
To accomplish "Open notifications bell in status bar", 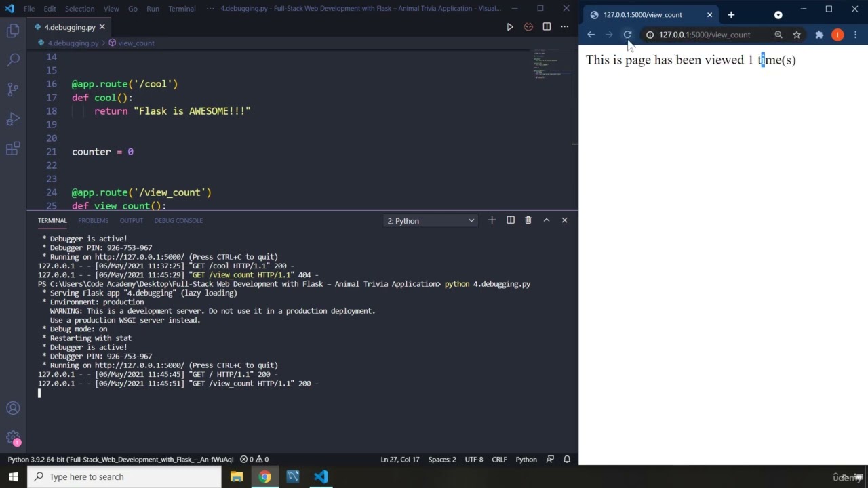I will [x=567, y=459].
